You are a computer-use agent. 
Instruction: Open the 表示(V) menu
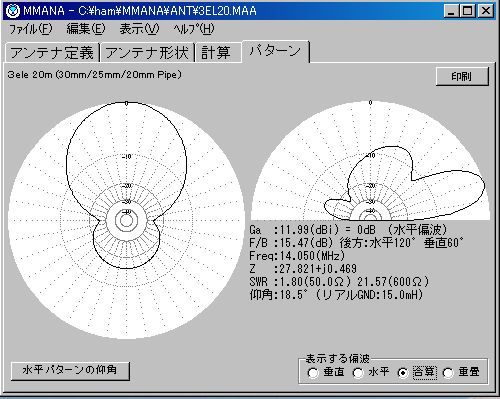point(139,29)
